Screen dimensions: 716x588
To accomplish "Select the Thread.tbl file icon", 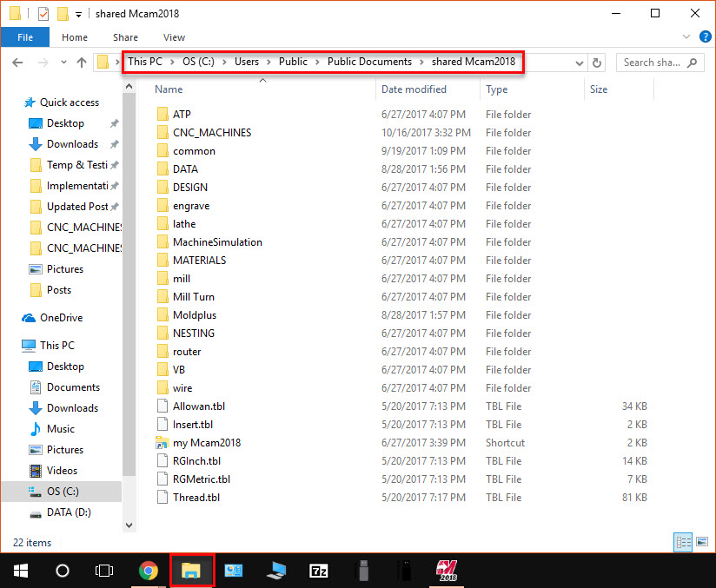I will 162,497.
